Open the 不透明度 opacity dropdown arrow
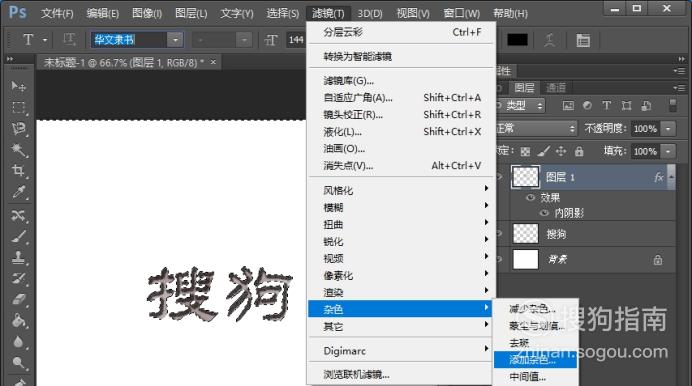 click(x=669, y=129)
